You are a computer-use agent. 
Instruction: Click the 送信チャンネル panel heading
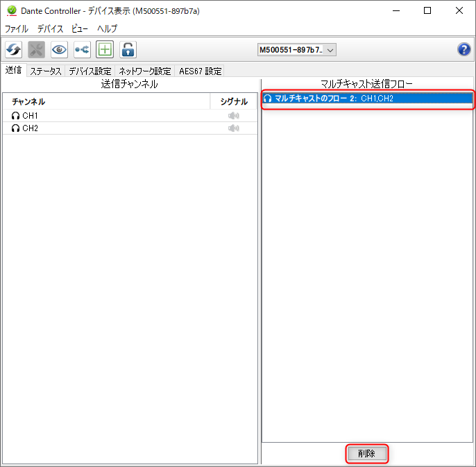pyautogui.click(x=129, y=84)
